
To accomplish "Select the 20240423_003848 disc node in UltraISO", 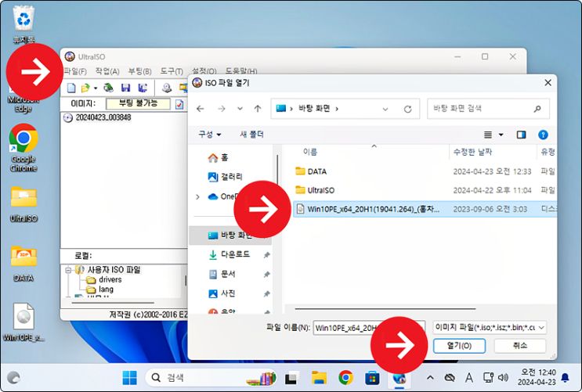I will click(103, 117).
